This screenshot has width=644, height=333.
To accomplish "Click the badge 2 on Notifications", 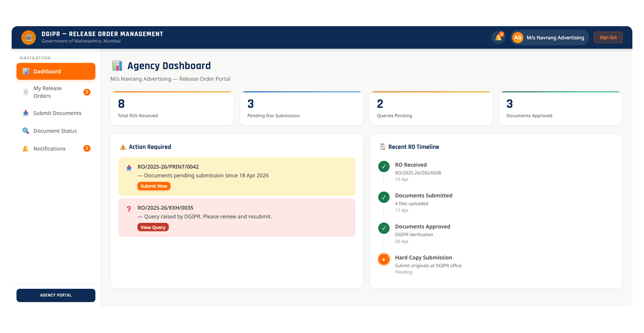I will coord(87,148).
